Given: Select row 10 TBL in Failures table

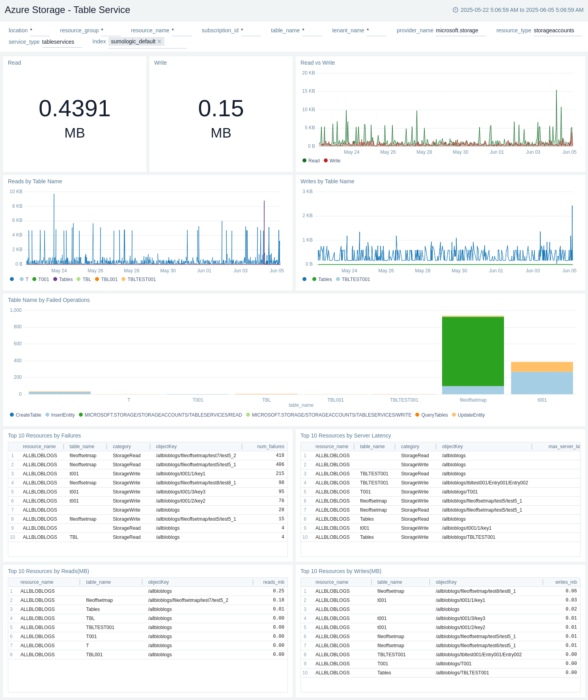Looking at the screenshot, I should coord(148,537).
